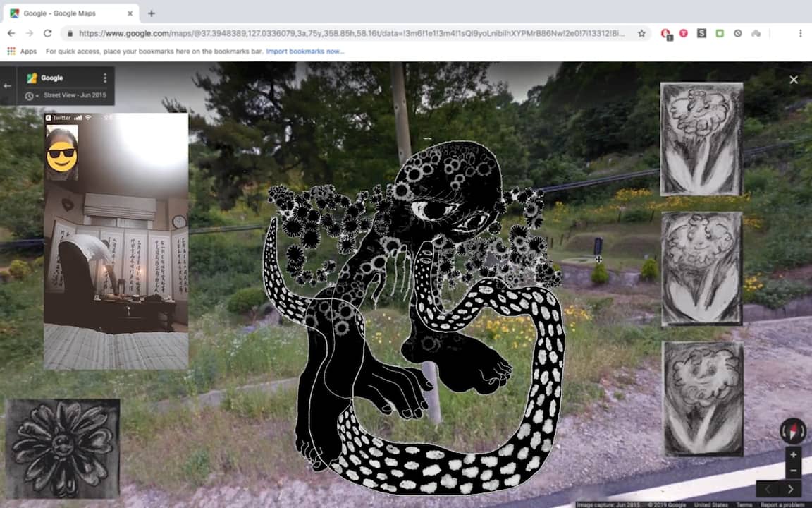Viewport: 812px width, 508px height.
Task: Click the Import bookmarks now link
Action: [305, 52]
